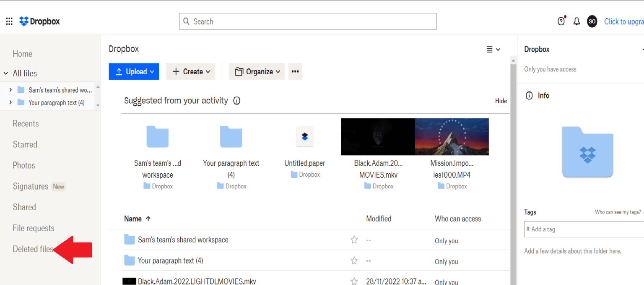Open the help question mark icon
Viewport: 644px width, 285px height.
coord(561,21)
